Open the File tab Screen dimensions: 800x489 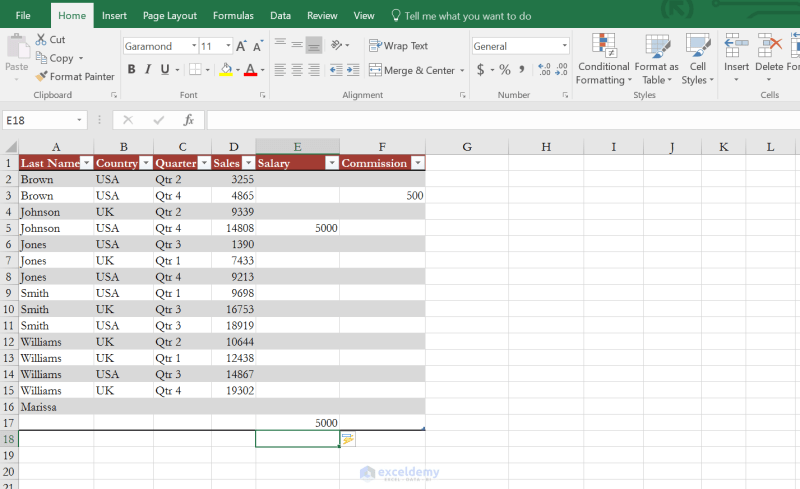23,15
